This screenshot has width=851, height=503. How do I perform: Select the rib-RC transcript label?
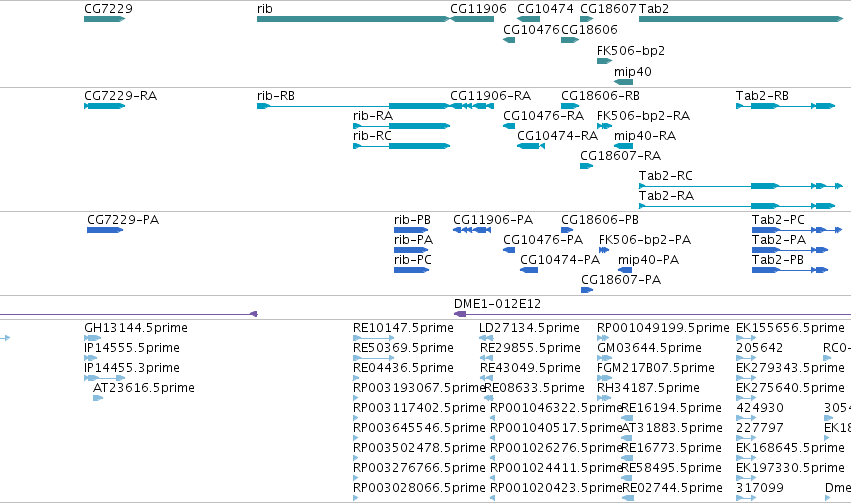(372, 136)
